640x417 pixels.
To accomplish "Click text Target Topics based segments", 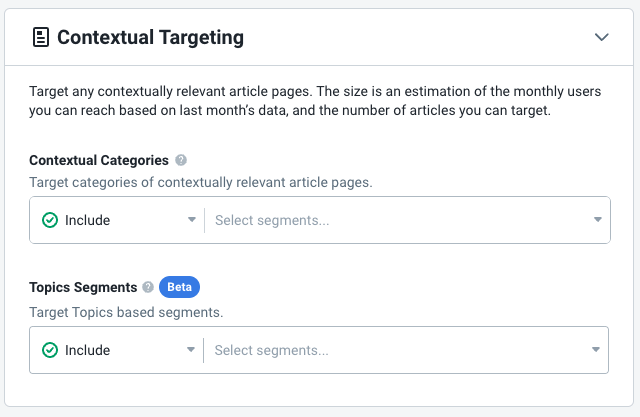I will click(126, 313).
